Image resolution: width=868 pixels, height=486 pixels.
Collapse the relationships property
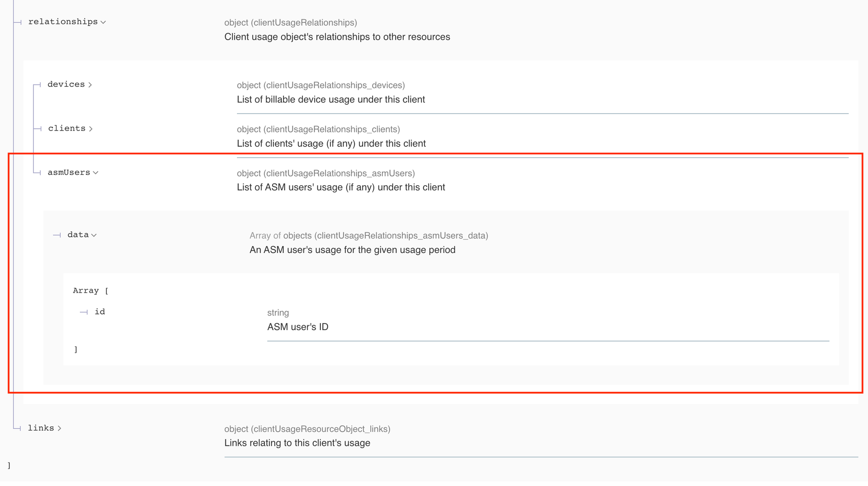(x=67, y=22)
